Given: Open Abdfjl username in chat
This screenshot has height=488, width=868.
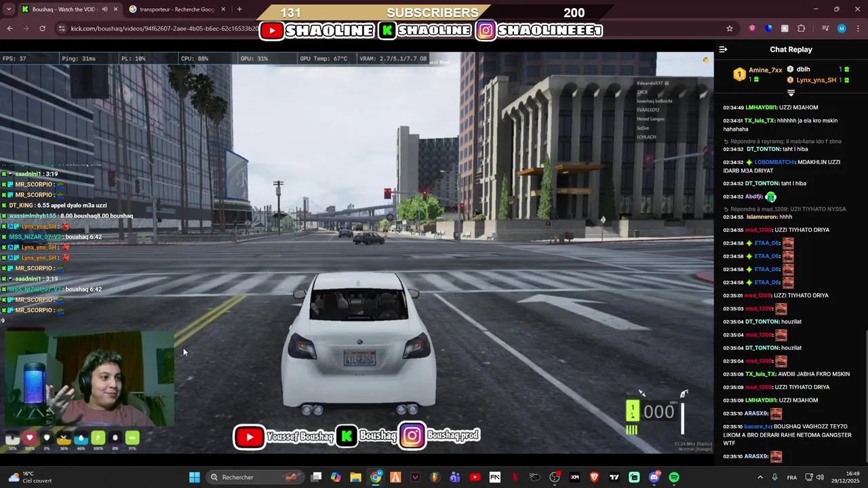Looking at the screenshot, I should (x=753, y=197).
